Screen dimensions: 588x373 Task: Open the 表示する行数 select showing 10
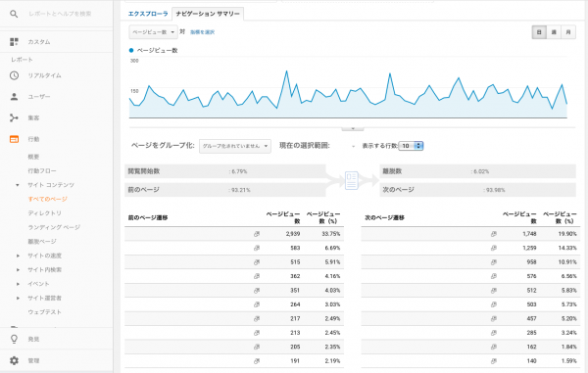[x=411, y=146]
